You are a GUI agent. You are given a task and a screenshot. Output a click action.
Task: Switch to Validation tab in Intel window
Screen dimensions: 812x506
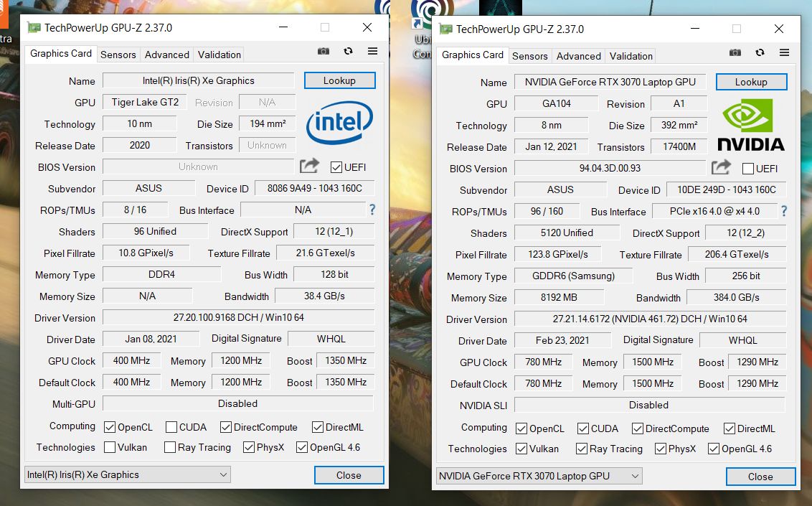[219, 55]
